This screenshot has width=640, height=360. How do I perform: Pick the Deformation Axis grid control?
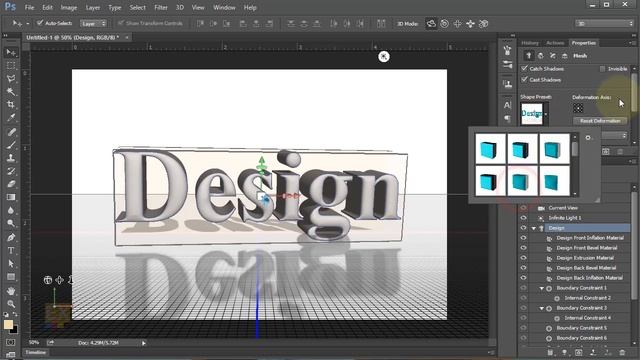pyautogui.click(x=578, y=108)
